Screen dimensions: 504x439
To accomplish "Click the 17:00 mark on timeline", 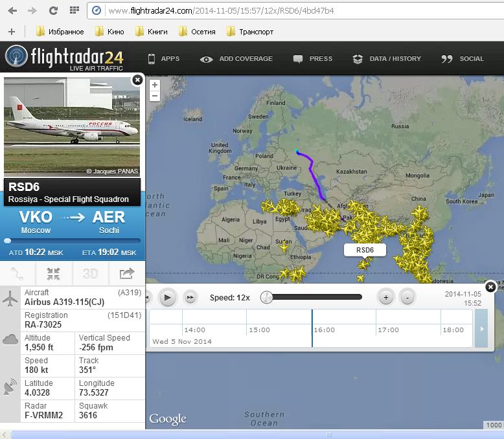I will (388, 330).
